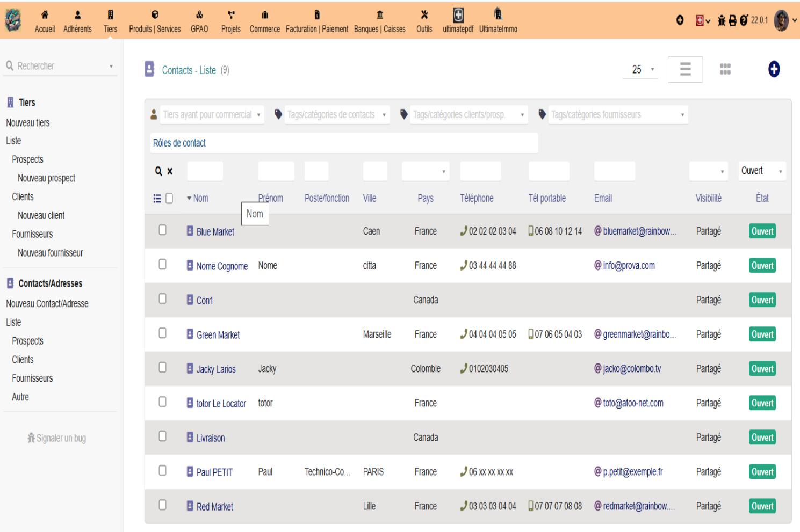This screenshot has width=800, height=532.
Task: Tick the checkbox for Blue Market
Action: click(162, 230)
